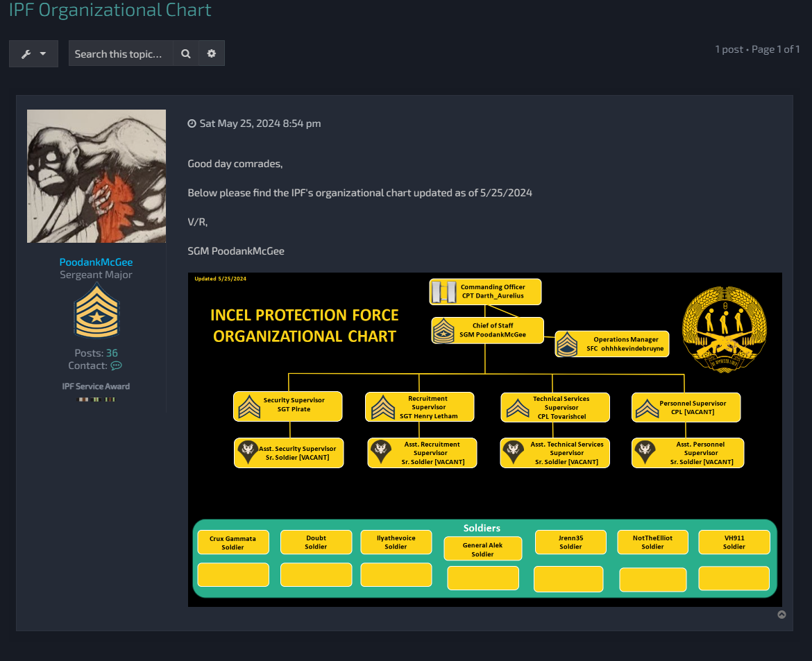Click the clock icon beside post date
812x661 pixels.
click(192, 124)
